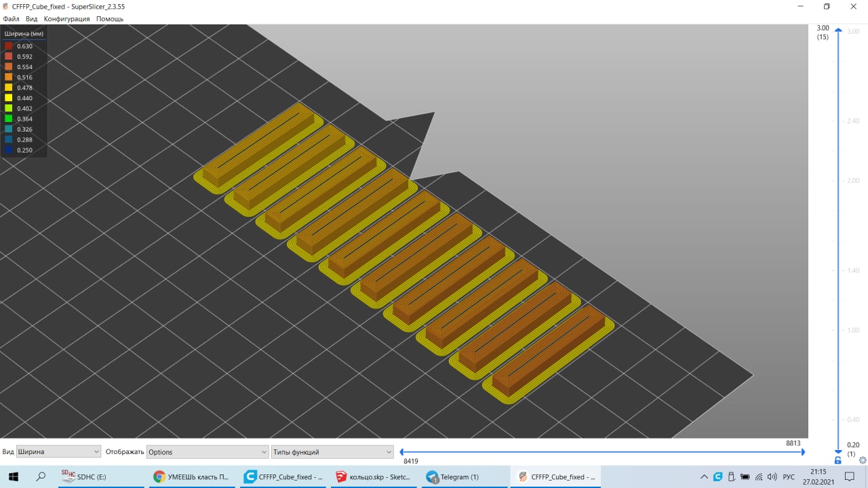Viewport: 868px width, 488px height.
Task: Expand the Options display dropdown
Action: click(208, 451)
